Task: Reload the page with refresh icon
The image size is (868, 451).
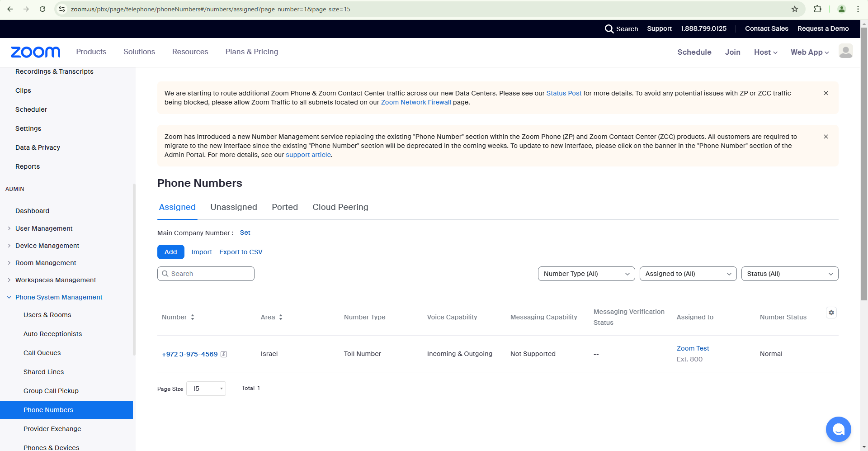Action: [42, 9]
